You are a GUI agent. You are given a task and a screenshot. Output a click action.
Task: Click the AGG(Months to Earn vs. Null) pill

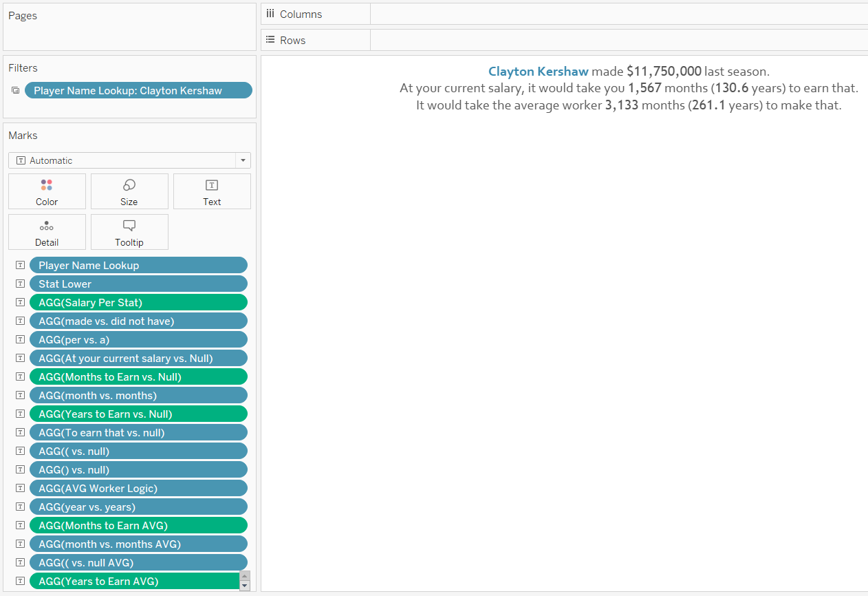click(138, 376)
